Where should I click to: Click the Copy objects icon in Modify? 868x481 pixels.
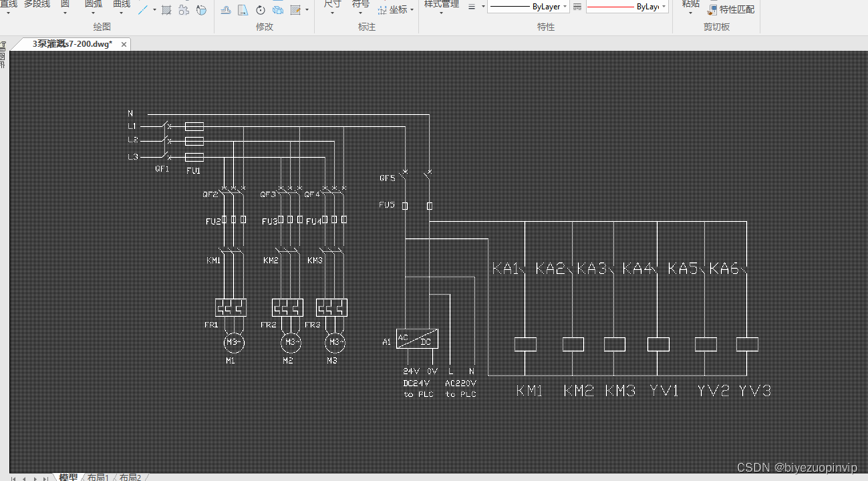click(x=277, y=10)
